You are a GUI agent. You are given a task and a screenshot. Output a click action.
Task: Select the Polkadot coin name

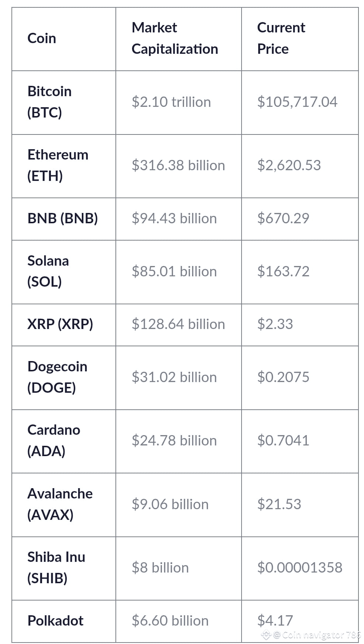point(55,621)
